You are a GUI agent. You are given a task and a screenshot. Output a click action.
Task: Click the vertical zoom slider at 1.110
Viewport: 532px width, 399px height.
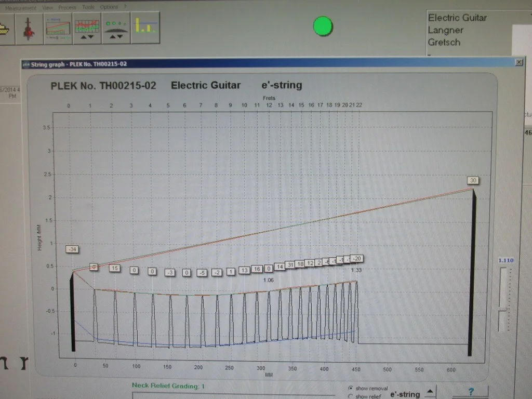(x=502, y=310)
